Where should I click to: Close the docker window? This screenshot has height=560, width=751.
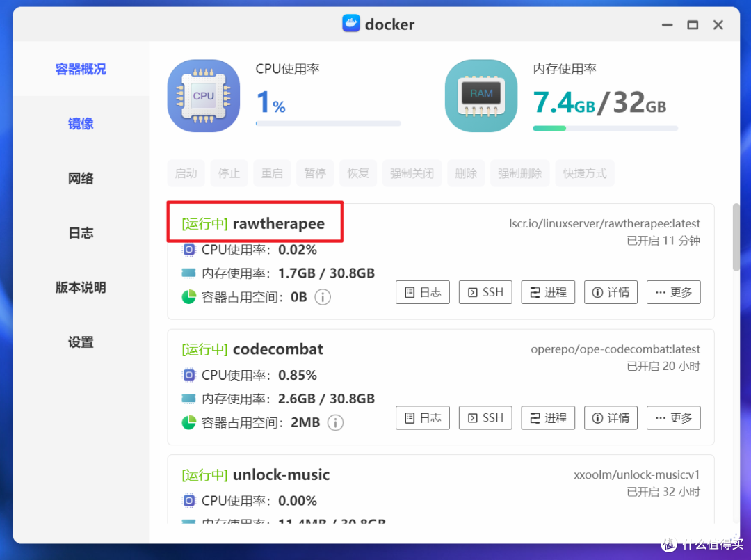click(718, 25)
